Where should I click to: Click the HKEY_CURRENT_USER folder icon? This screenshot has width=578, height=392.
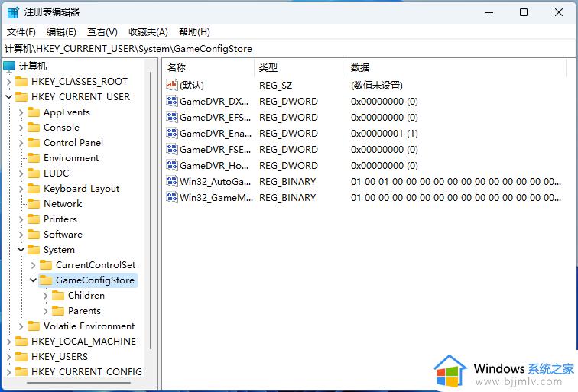click(x=21, y=97)
